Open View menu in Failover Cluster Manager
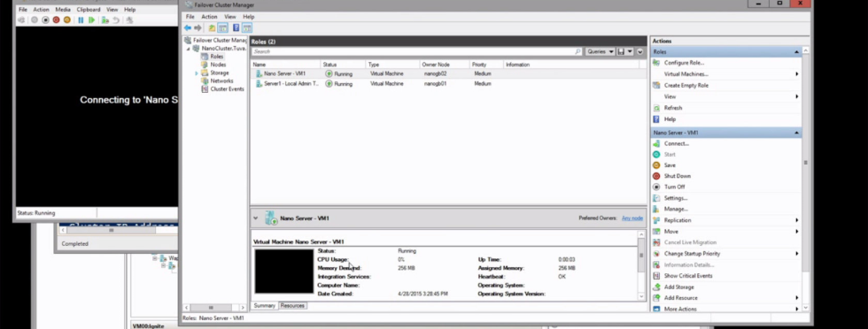 (229, 17)
